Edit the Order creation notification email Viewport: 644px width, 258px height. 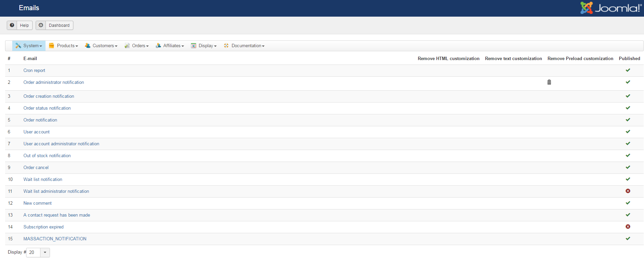[49, 96]
